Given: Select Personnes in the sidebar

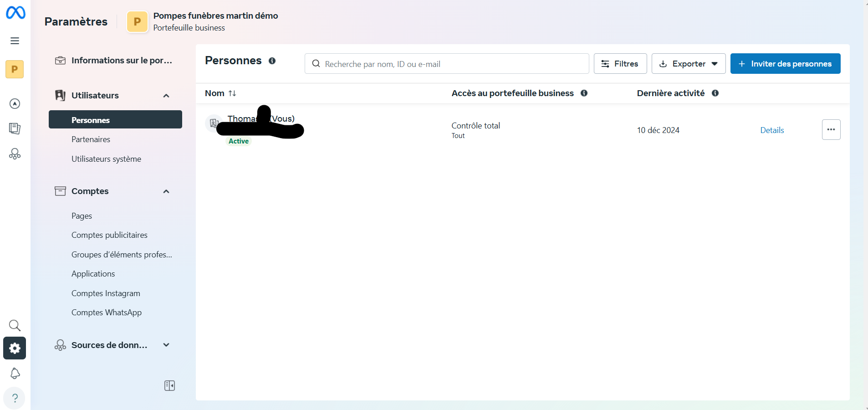Looking at the screenshot, I should pos(115,120).
